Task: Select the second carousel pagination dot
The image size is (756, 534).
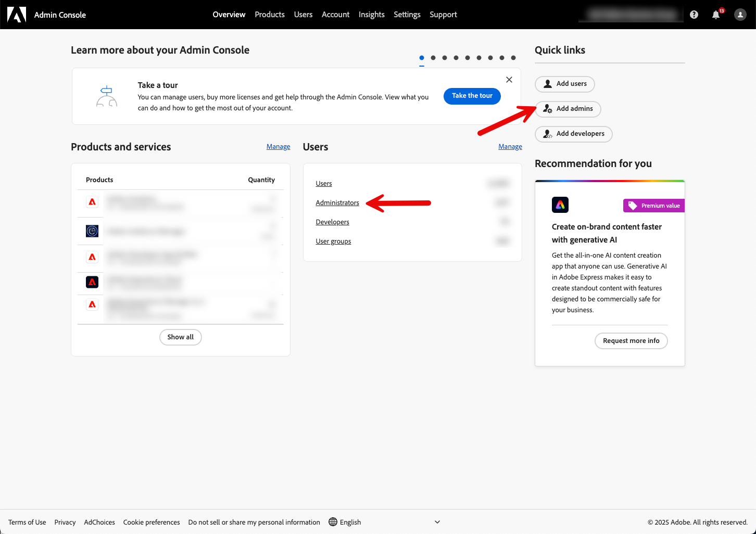Action: [433, 58]
